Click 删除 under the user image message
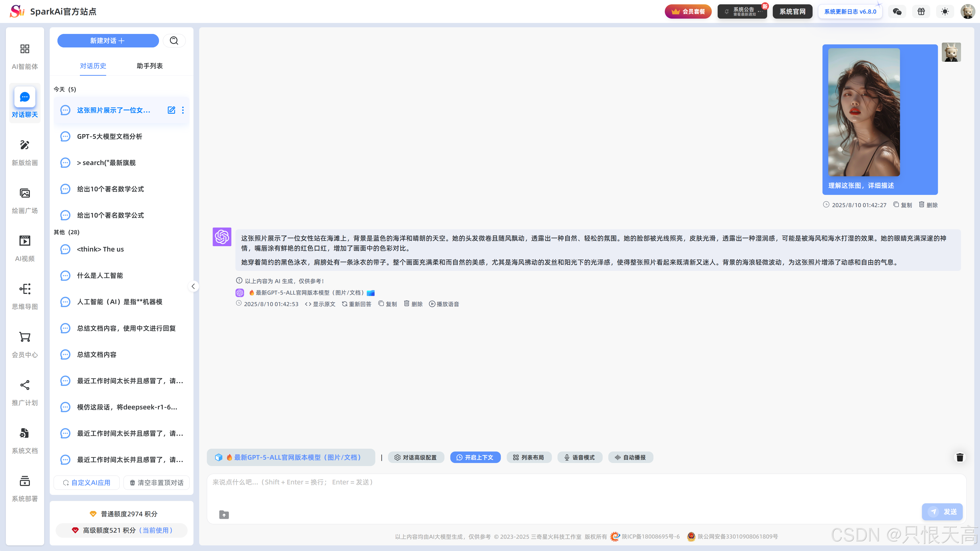980x551 pixels. (x=928, y=205)
